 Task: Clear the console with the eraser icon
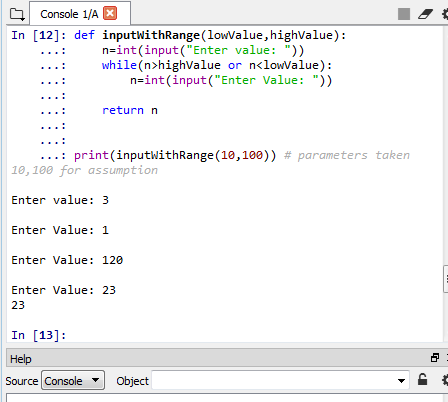[x=425, y=14]
